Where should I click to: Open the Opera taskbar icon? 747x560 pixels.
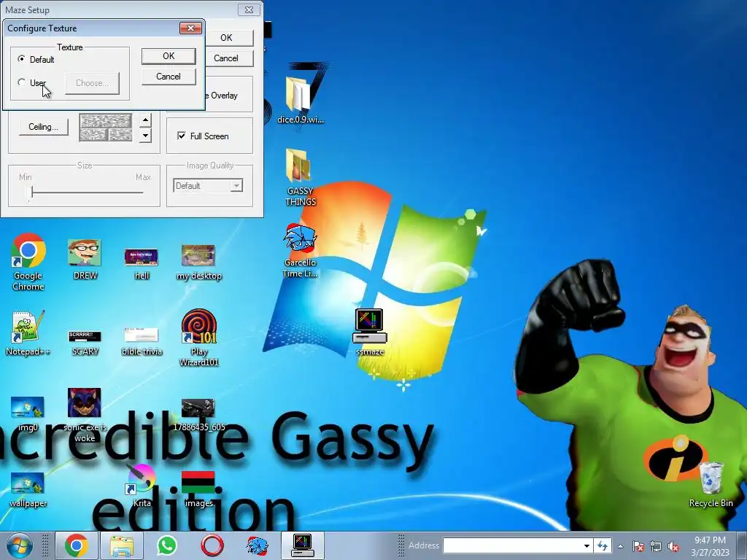click(212, 545)
